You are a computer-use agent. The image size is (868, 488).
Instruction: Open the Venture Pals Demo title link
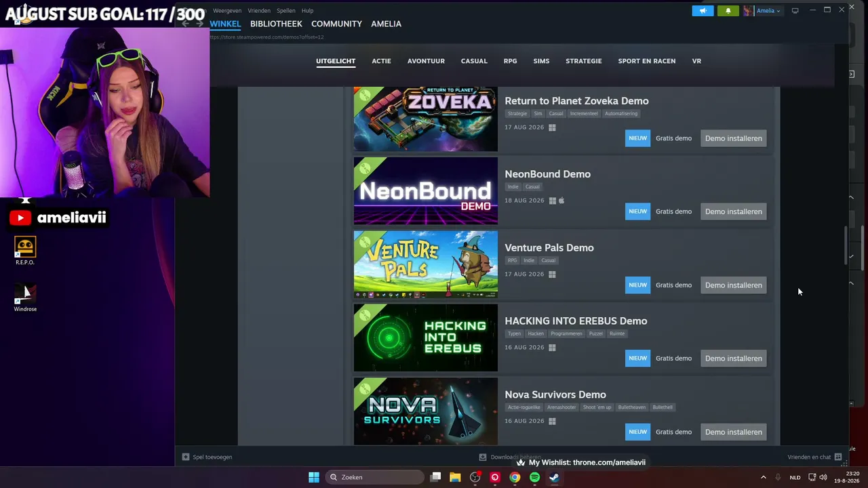(549, 248)
